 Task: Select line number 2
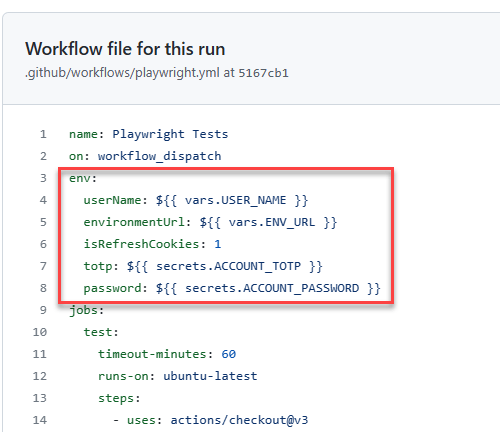pos(43,156)
